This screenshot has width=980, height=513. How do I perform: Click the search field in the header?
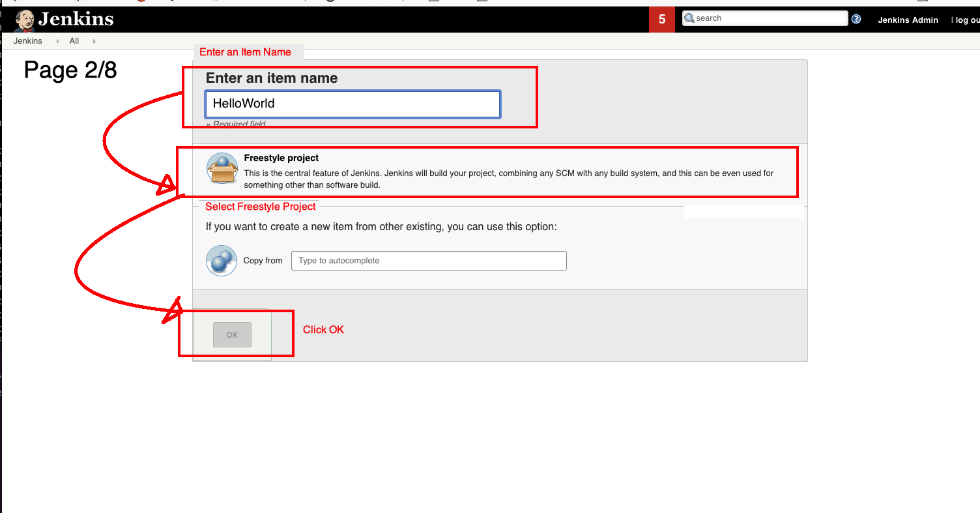[x=765, y=18]
